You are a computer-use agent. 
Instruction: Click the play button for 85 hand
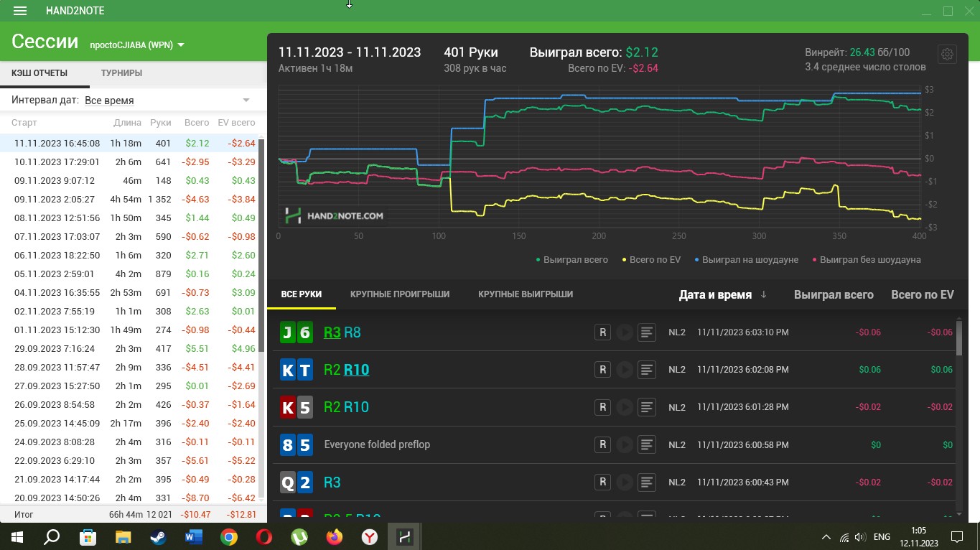point(625,444)
